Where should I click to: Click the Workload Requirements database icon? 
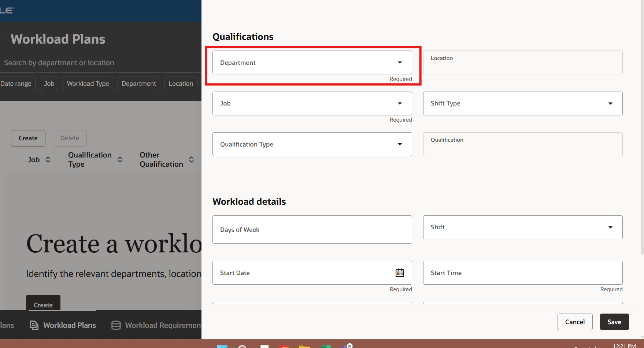click(x=116, y=325)
